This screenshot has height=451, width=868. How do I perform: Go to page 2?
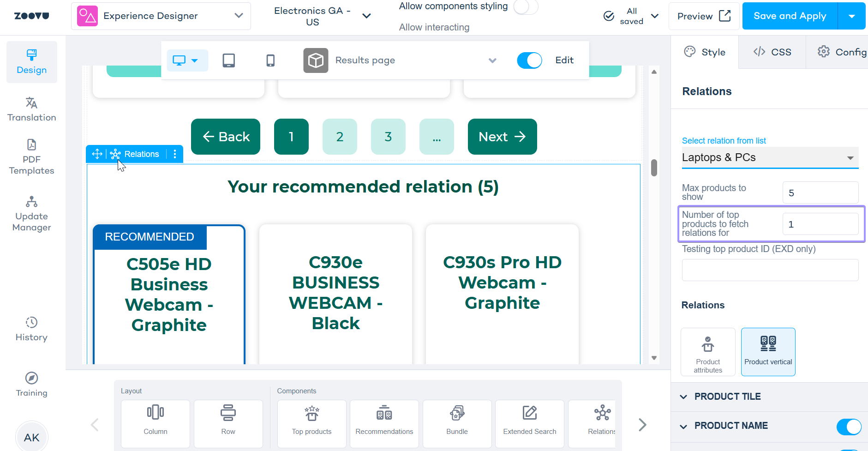(x=340, y=137)
